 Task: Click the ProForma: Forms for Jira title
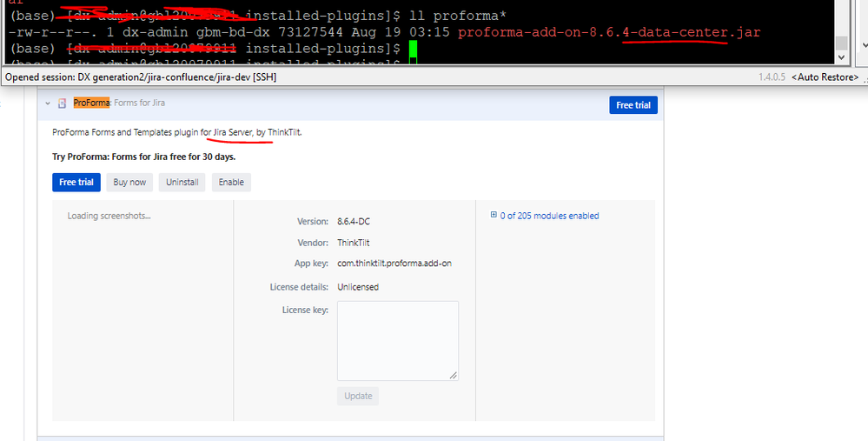coord(119,103)
